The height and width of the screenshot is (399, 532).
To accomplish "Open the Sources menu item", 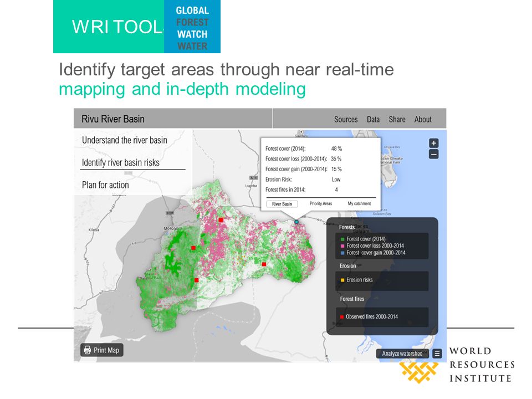I will [x=346, y=120].
